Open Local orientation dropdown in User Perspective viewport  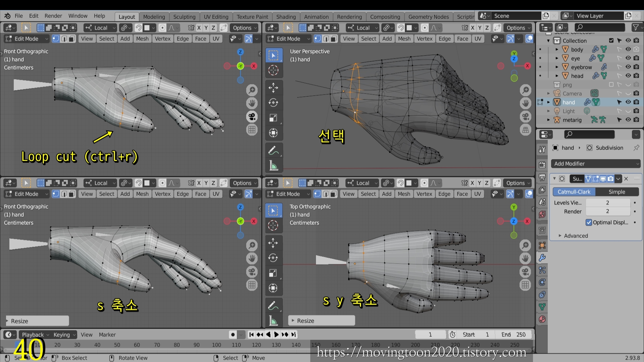pyautogui.click(x=363, y=28)
